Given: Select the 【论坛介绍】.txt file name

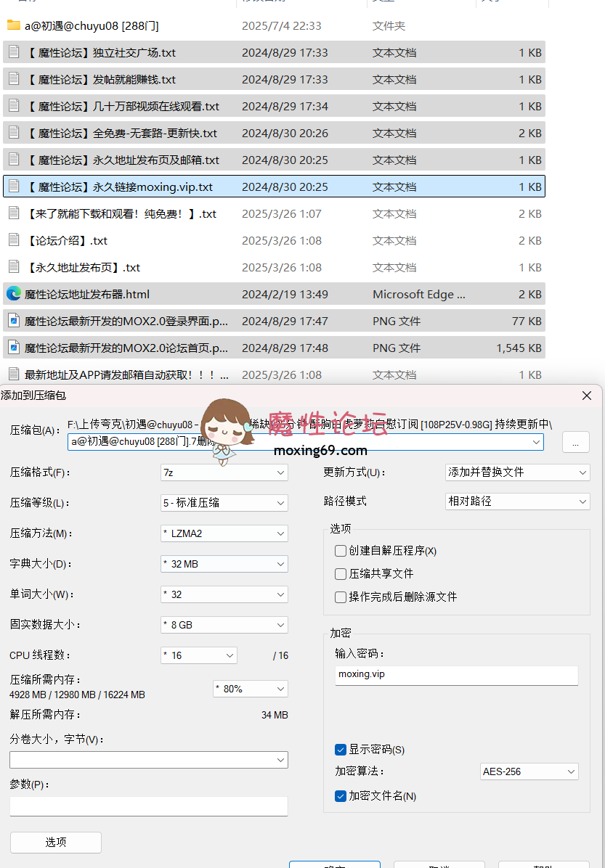Looking at the screenshot, I should (x=66, y=240).
